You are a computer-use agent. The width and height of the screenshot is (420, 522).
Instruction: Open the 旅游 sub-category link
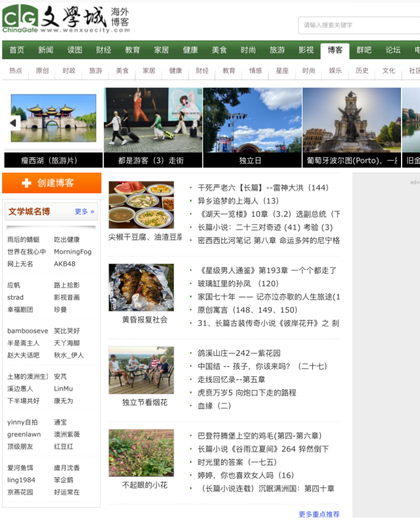(96, 71)
